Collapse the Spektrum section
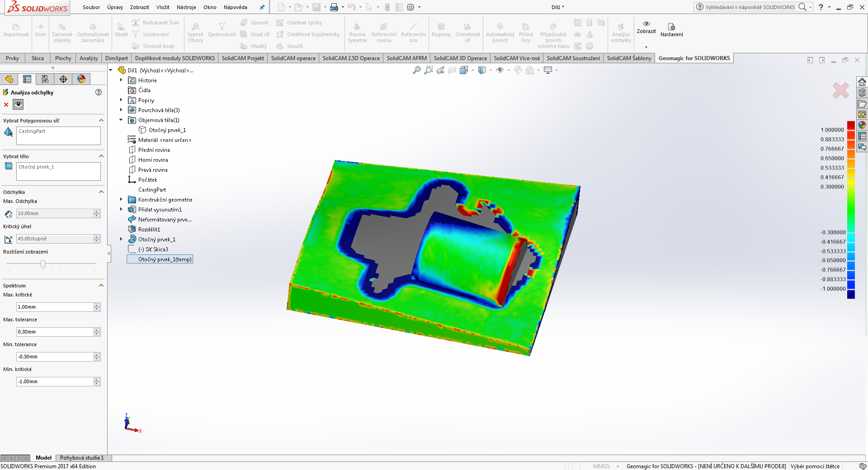The image size is (868, 470). click(x=101, y=286)
